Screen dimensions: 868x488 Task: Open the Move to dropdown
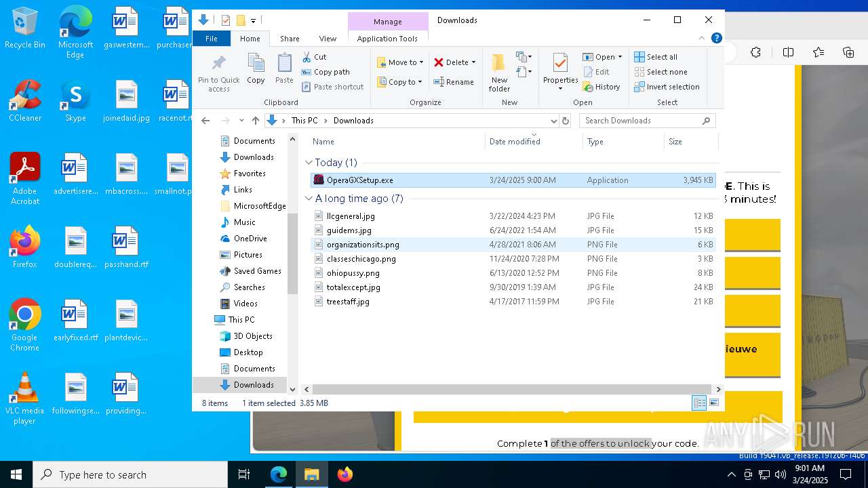(x=400, y=62)
